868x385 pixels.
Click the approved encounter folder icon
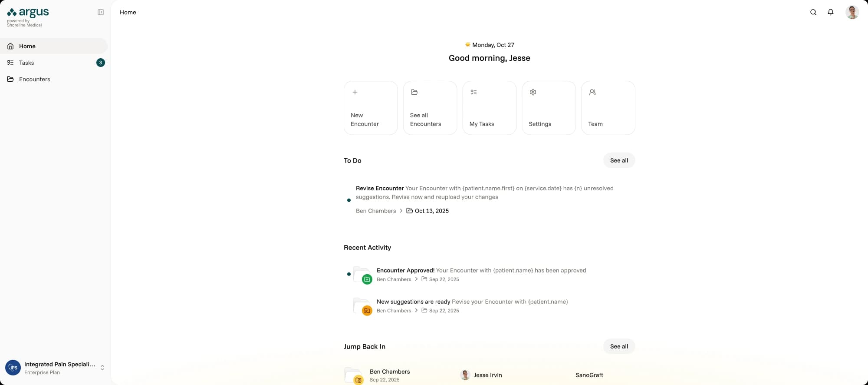click(362, 275)
